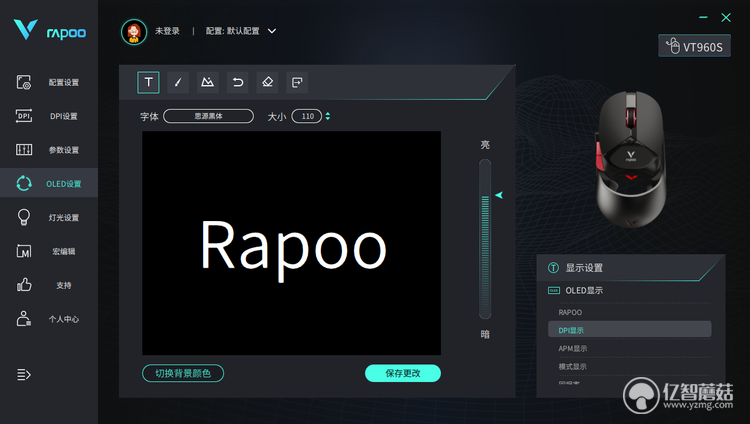This screenshot has height=424, width=750.
Task: Select the VT960S device button
Action: pyautogui.click(x=695, y=46)
